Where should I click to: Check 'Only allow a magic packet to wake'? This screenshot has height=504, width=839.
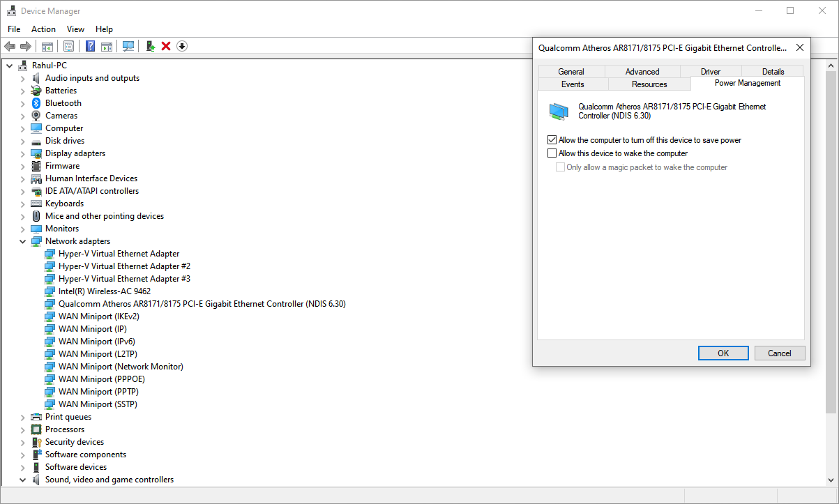(x=560, y=167)
